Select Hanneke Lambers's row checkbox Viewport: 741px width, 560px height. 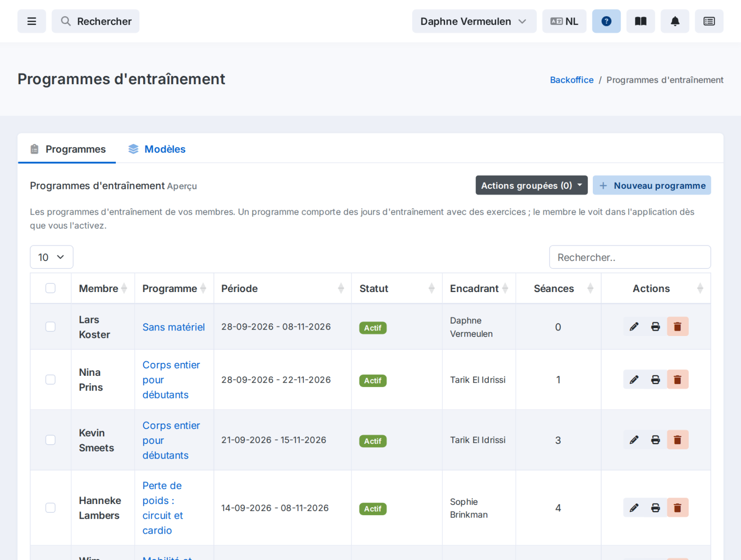50,508
